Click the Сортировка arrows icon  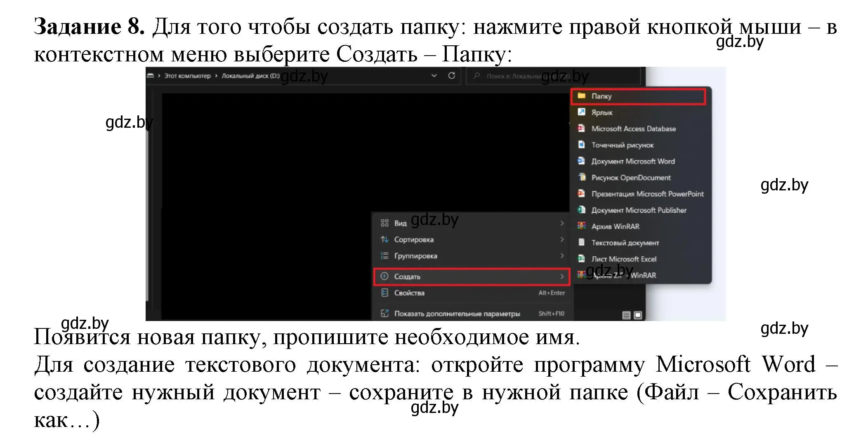(384, 239)
